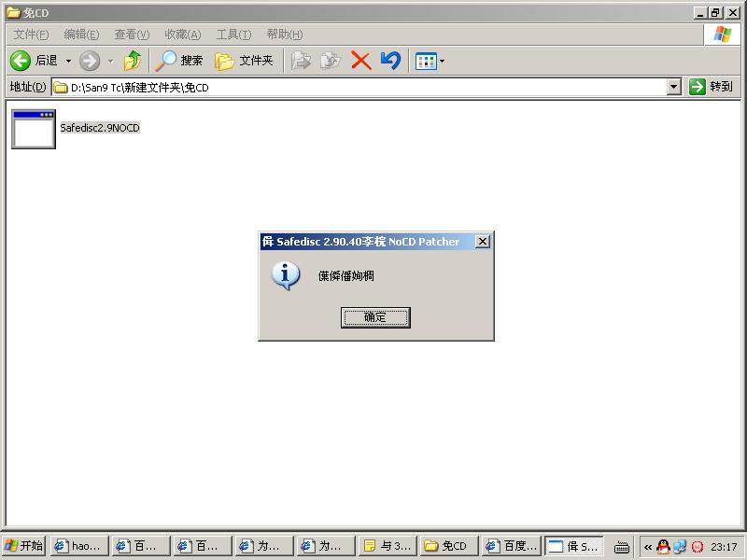Expand hidden tray icons chevron
The image size is (747, 560).
click(x=648, y=547)
